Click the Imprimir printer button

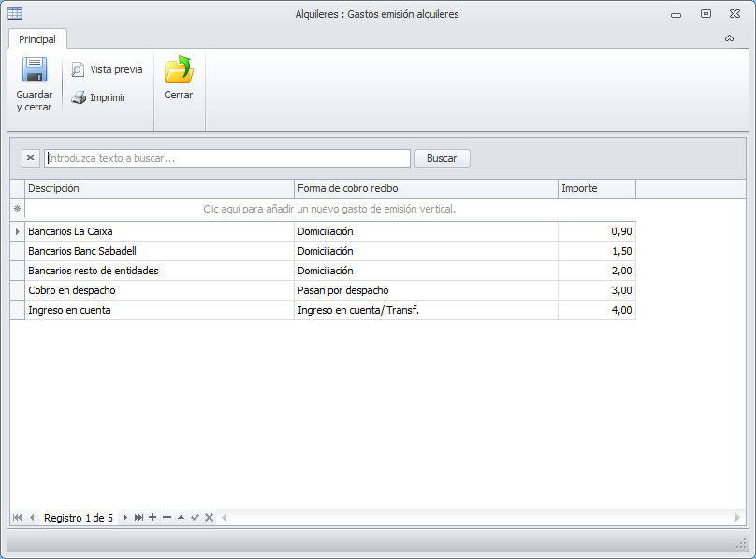(98, 97)
